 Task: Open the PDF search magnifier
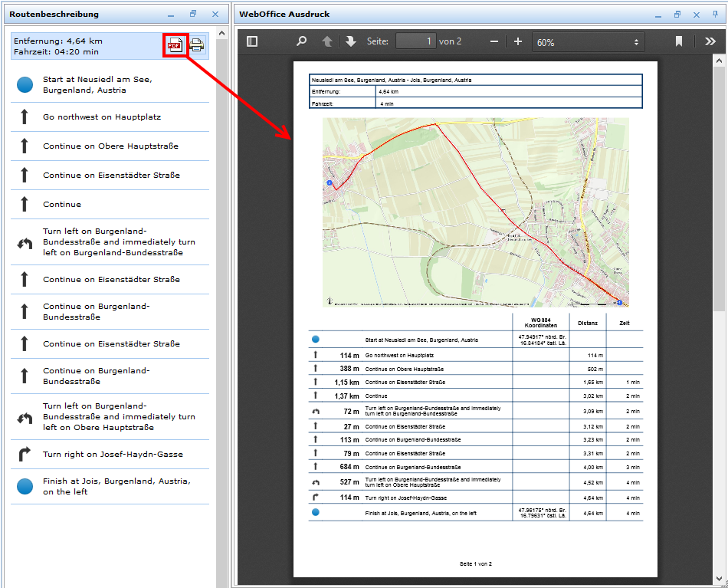point(301,41)
